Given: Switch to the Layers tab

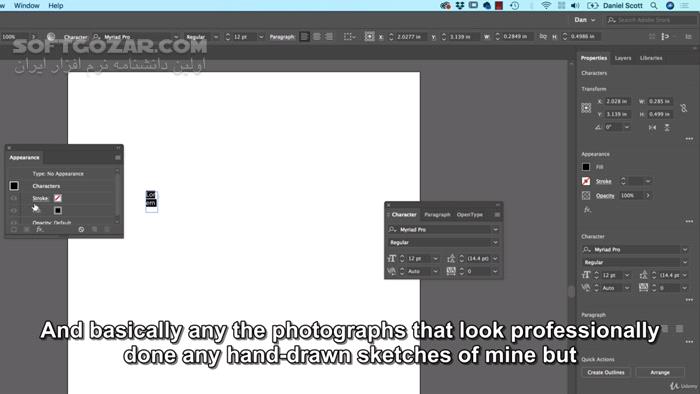Looking at the screenshot, I should coord(623,58).
